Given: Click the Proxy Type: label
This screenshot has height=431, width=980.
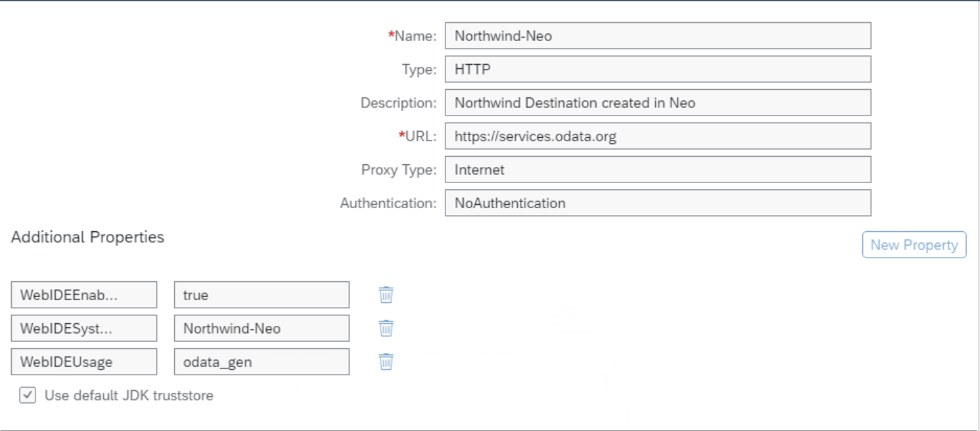Looking at the screenshot, I should [399, 170].
